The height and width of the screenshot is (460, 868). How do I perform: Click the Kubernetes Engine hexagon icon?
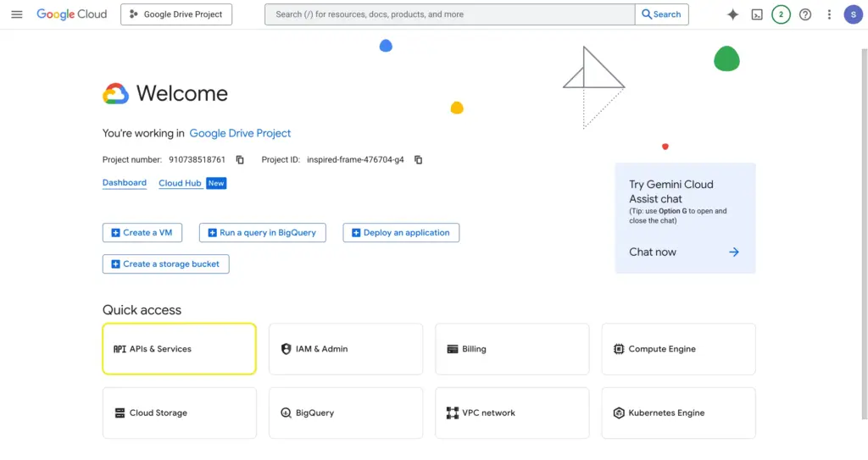click(618, 413)
